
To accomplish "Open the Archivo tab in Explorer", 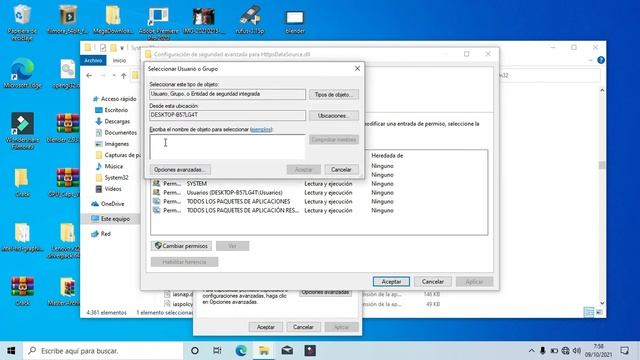I will coord(93,60).
